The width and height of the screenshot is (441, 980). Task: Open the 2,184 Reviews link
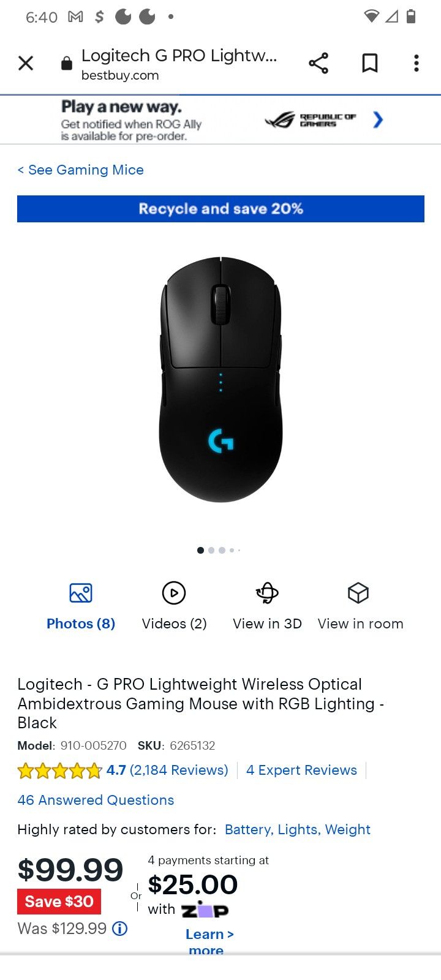tap(179, 770)
